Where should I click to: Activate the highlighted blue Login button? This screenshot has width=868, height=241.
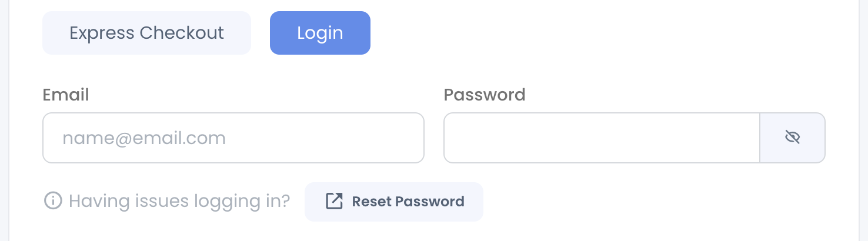[x=320, y=33]
